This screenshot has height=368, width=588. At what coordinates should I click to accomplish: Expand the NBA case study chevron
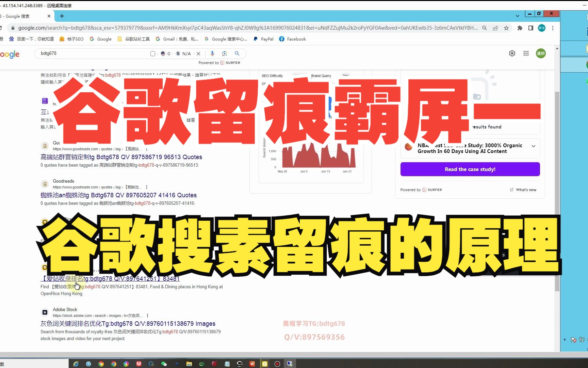pos(534,146)
